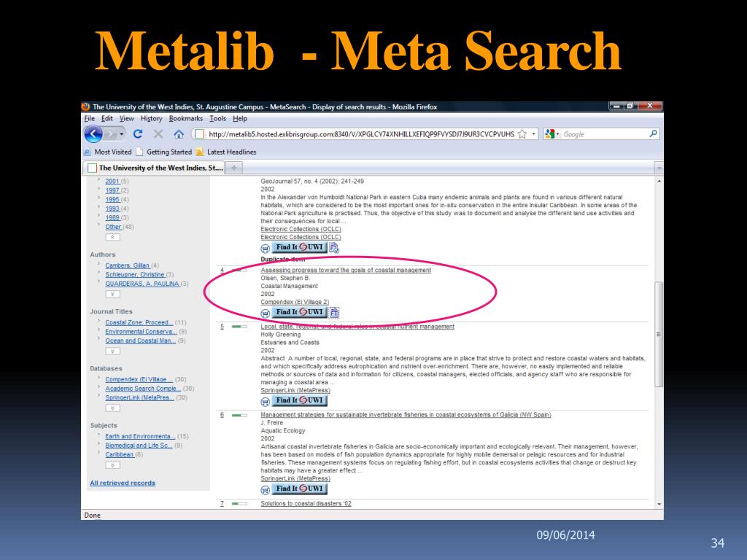This screenshot has height=560, width=747.
Task: Open the list all tabs dropdown
Action: point(659,168)
